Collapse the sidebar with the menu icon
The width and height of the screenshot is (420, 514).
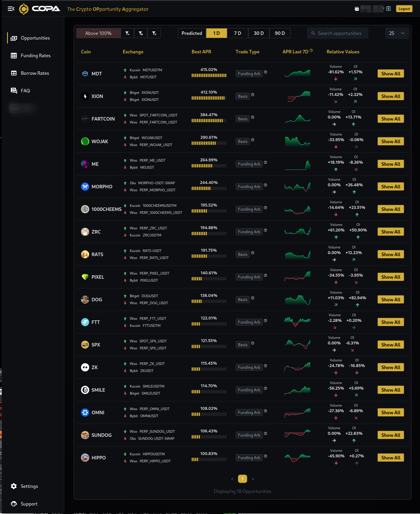coord(11,9)
